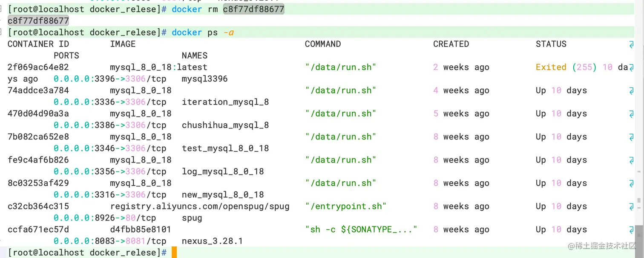Collapse the 'docker ps -a' command block marker
Viewport: 644px width, 258px height.
point(2,32)
